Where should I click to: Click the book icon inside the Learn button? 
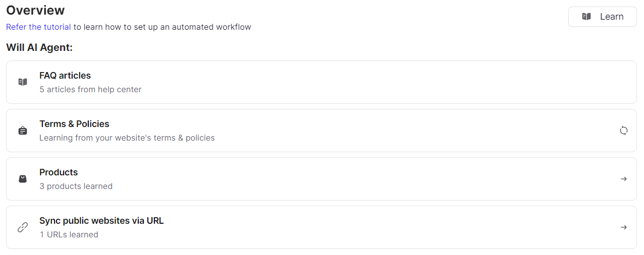[586, 17]
